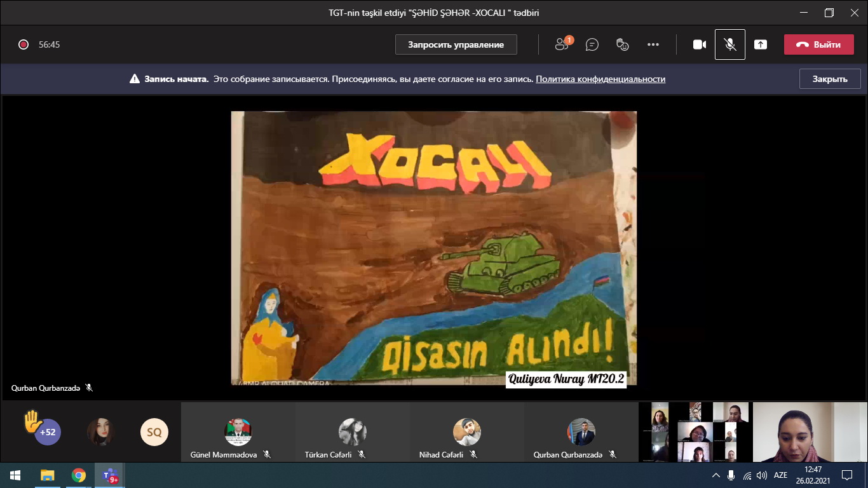Click Запросить управление button
Image resolution: width=868 pixels, height=488 pixels.
click(x=456, y=44)
